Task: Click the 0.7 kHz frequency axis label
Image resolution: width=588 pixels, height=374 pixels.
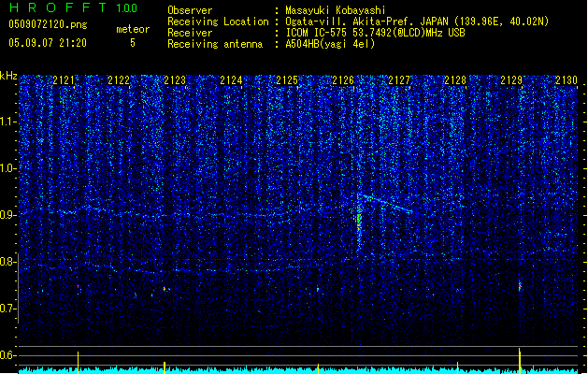Action: (8, 309)
